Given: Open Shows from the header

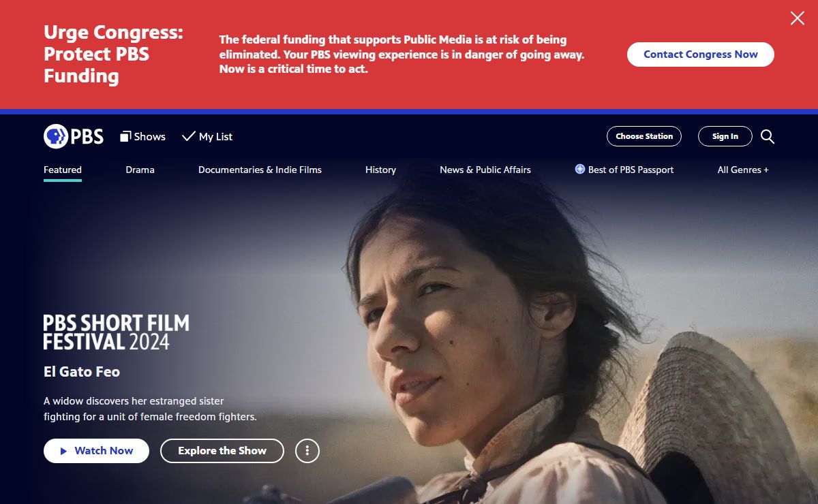Looking at the screenshot, I should pyautogui.click(x=142, y=137).
